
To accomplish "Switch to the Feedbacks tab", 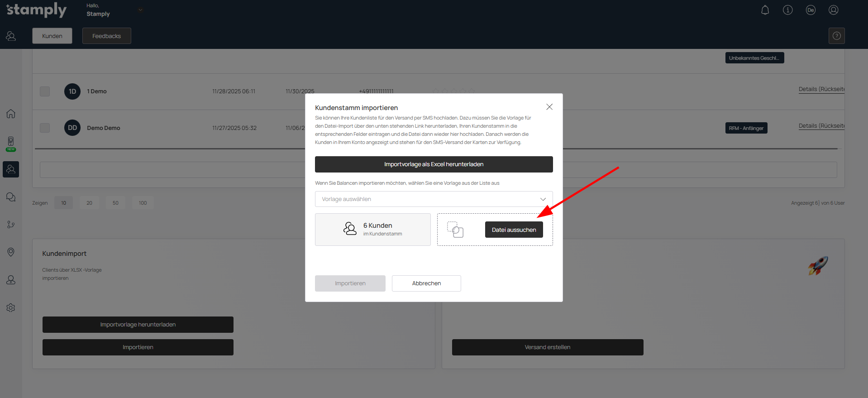I will click(106, 36).
